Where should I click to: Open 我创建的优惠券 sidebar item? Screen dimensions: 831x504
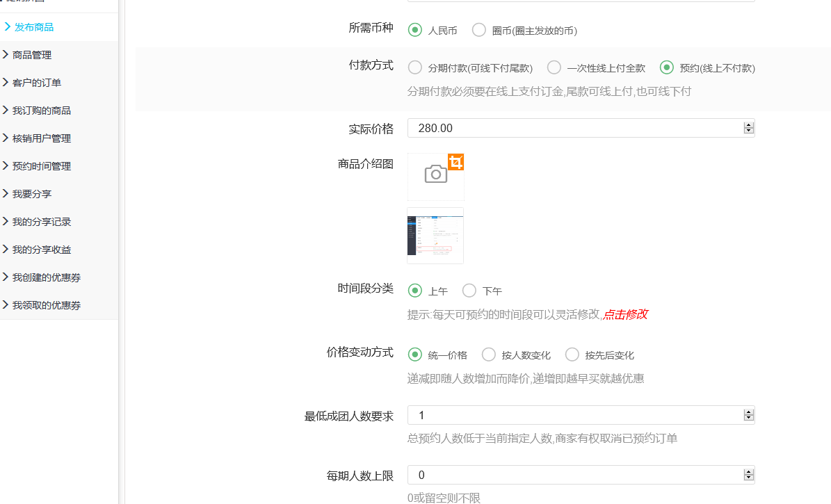pos(46,277)
